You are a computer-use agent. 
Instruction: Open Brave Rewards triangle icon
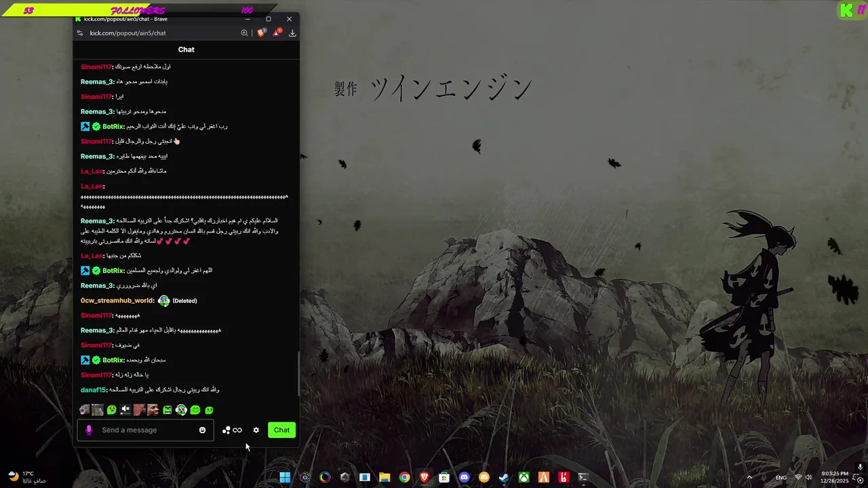click(277, 33)
